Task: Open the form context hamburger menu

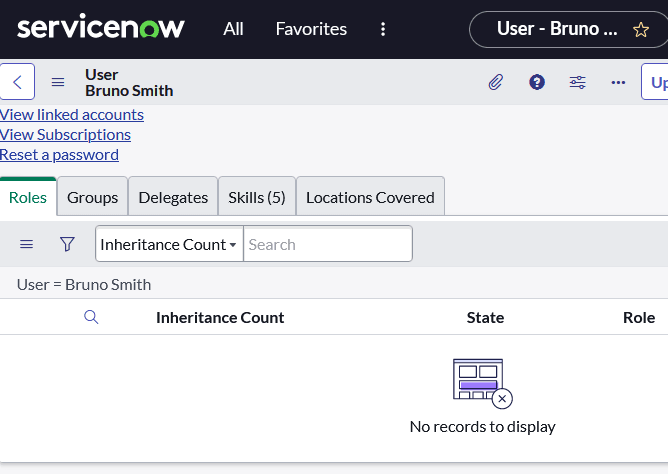Action: (58, 82)
